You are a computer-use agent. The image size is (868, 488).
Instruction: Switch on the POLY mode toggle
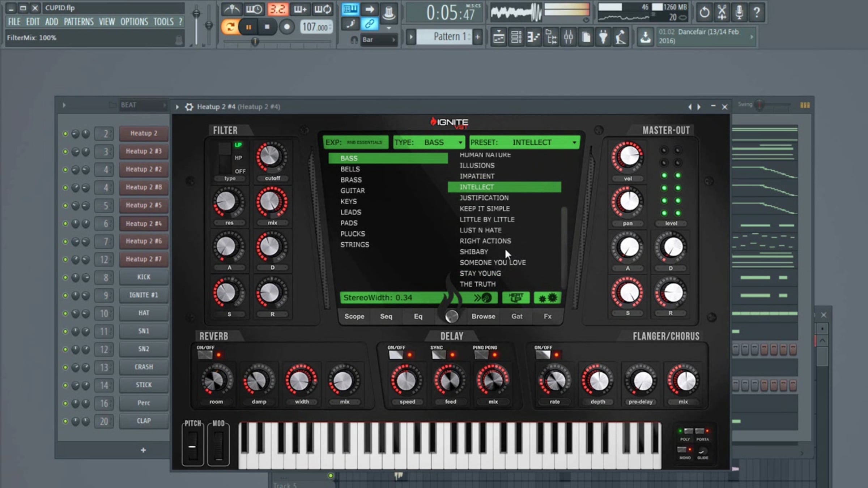[688, 431]
